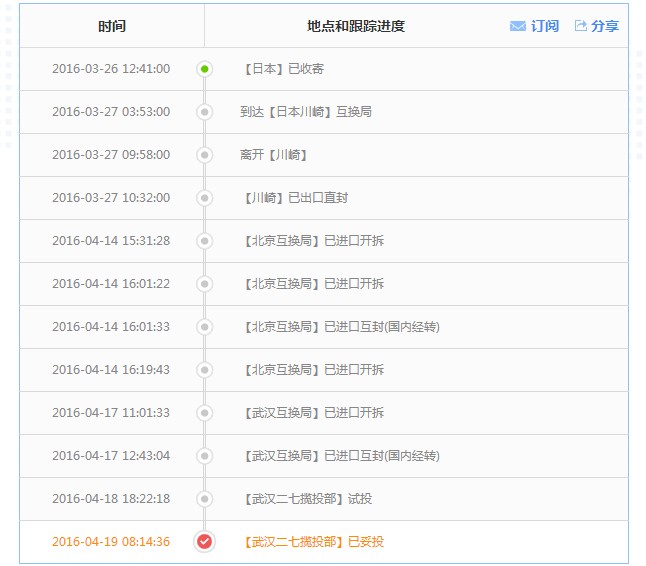Select the timestamp 2016-04-17 12:43:04
This screenshot has width=646, height=566.
point(111,456)
